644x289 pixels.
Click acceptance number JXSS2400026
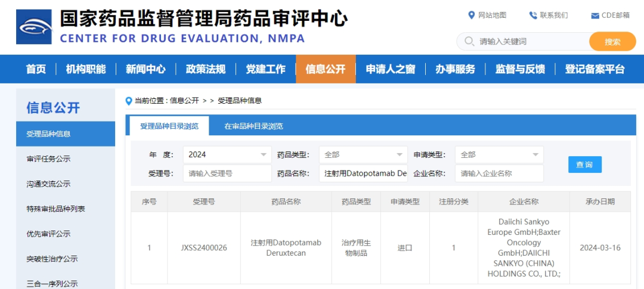[x=204, y=248]
